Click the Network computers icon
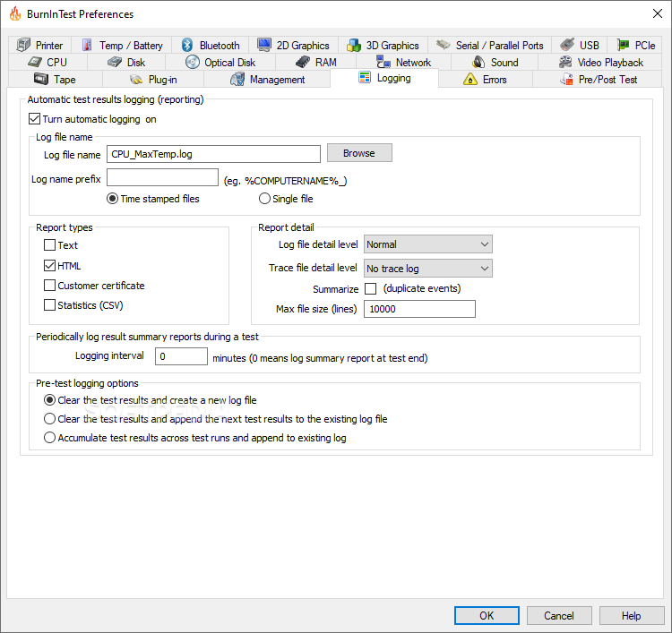 pos(383,62)
